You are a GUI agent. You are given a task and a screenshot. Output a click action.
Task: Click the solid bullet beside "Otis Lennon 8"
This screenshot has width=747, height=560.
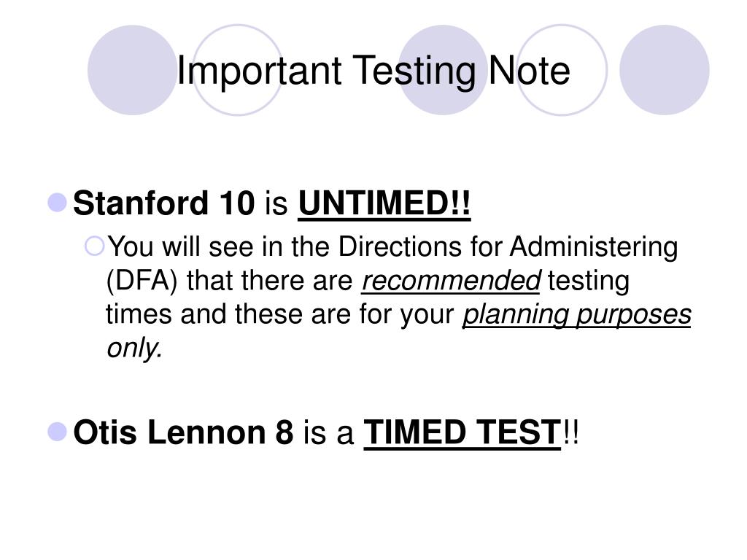[57, 432]
